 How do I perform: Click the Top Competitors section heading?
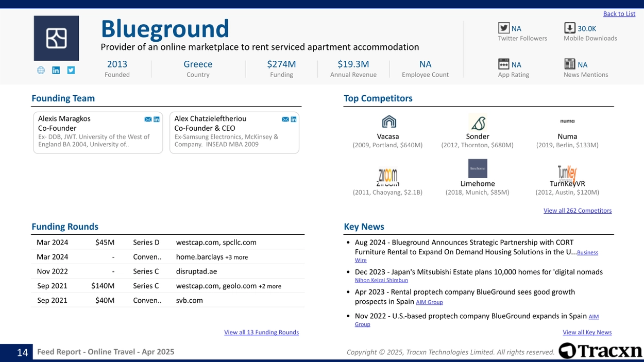coord(378,98)
